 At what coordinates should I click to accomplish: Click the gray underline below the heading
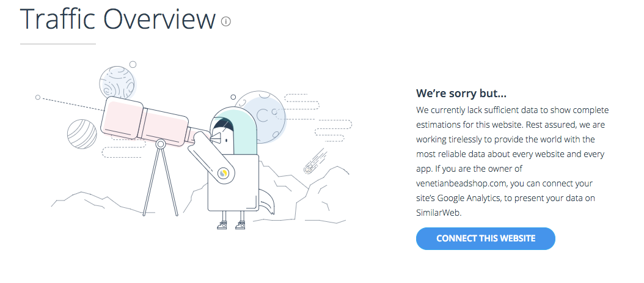point(58,43)
